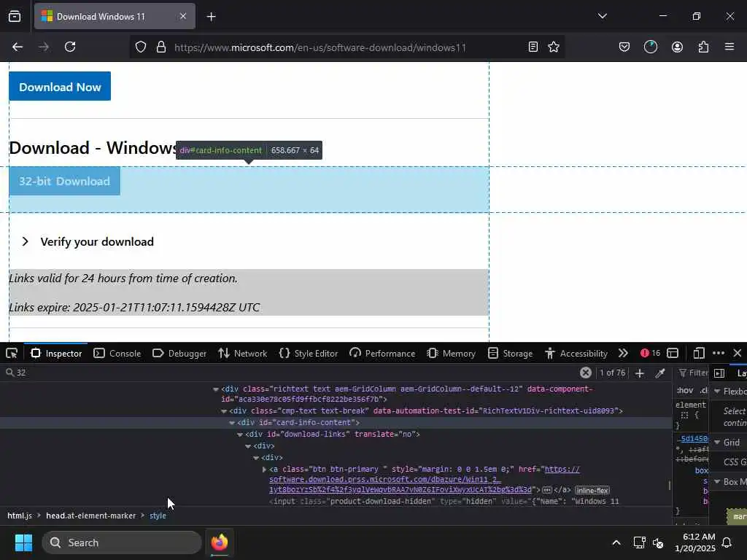Pick a color with the eyedropper icon
This screenshot has width=747, height=560.
660,373
